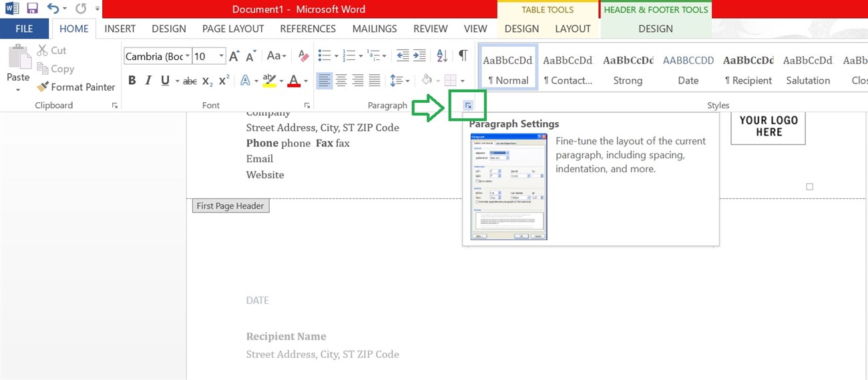868x380 pixels.
Task: Open the Paragraph Settings dialog launcher
Action: click(x=468, y=106)
